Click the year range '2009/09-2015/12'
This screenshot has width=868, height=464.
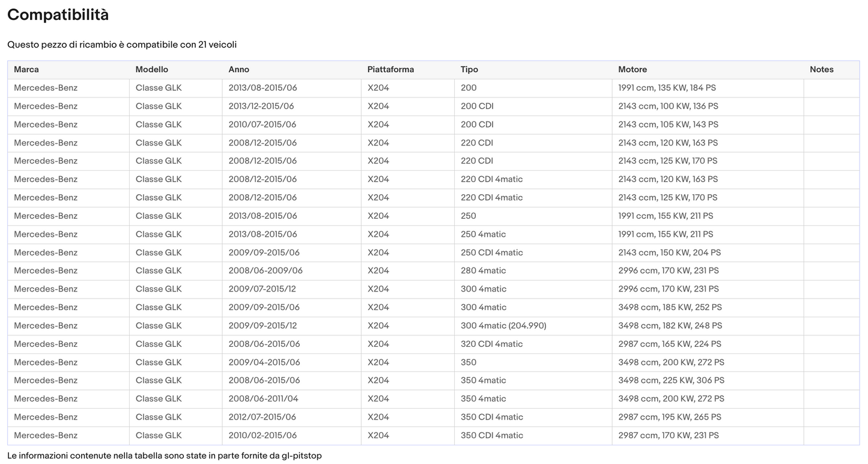(263, 326)
